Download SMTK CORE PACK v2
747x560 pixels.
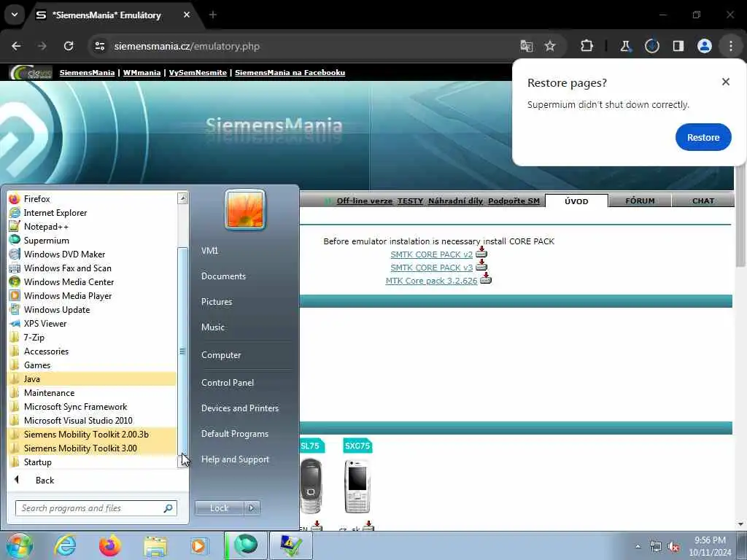pyautogui.click(x=432, y=254)
